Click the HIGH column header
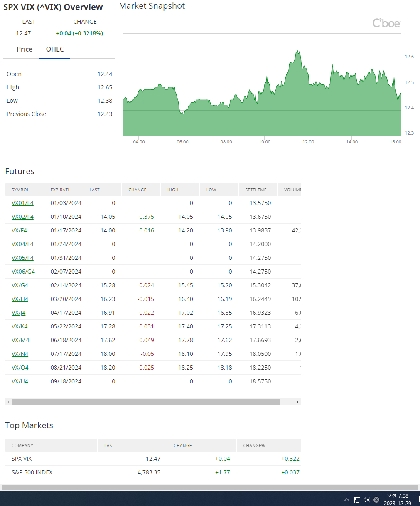420x506 pixels. (180, 190)
